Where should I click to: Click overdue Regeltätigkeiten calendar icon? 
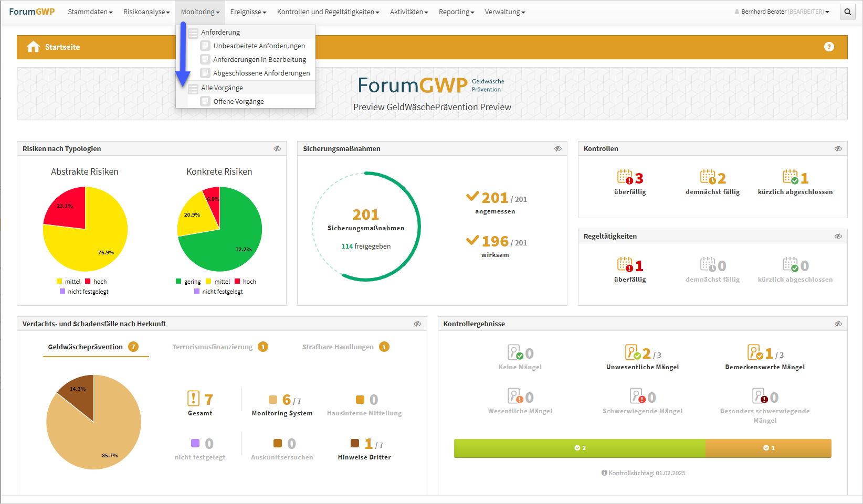625,265
